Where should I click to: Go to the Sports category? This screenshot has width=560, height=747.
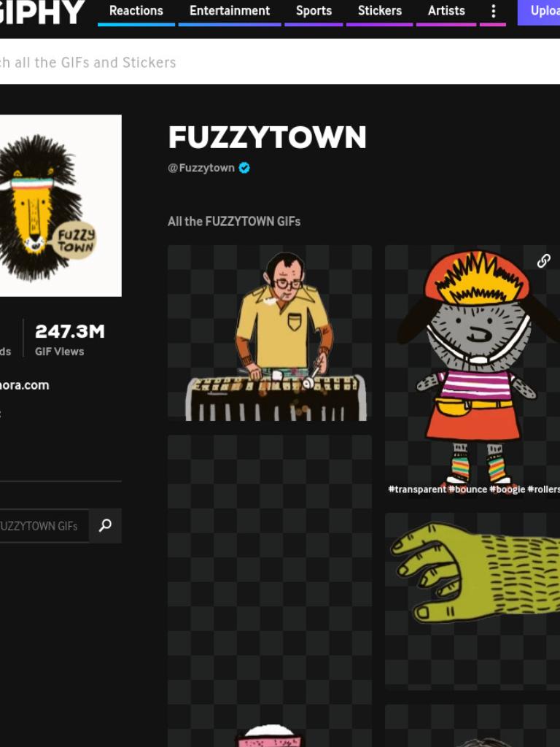[314, 11]
